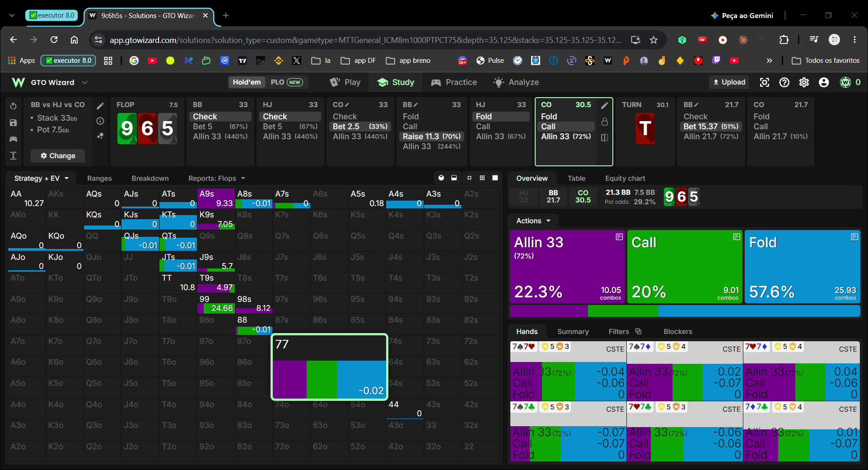Switch to the Ranges tab
Viewport: 868px width, 470px height.
(x=99, y=179)
